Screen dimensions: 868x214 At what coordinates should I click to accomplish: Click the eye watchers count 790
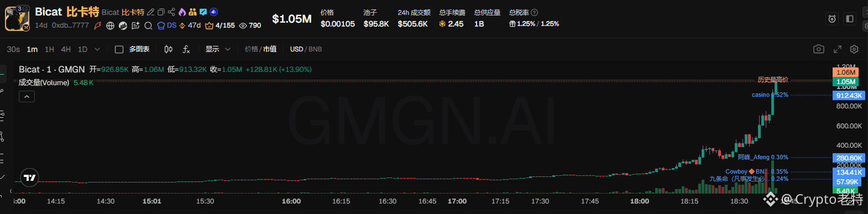point(250,25)
